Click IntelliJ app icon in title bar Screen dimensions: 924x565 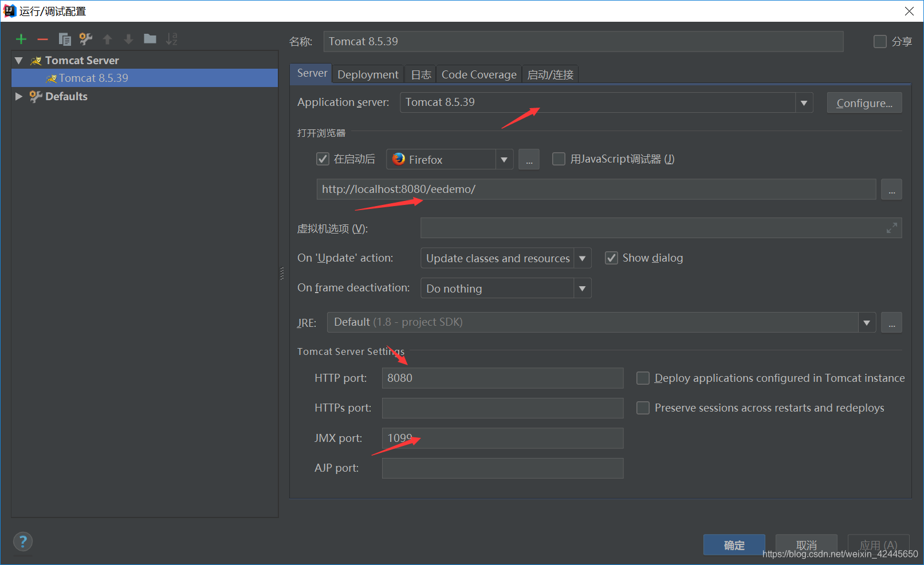tap(10, 11)
